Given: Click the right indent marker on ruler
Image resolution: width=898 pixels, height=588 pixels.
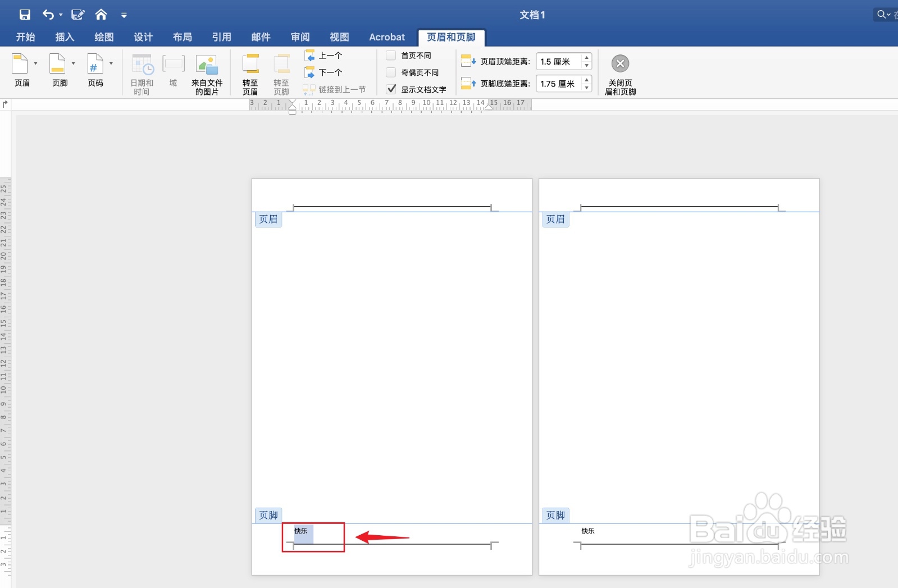Looking at the screenshot, I should click(x=489, y=107).
